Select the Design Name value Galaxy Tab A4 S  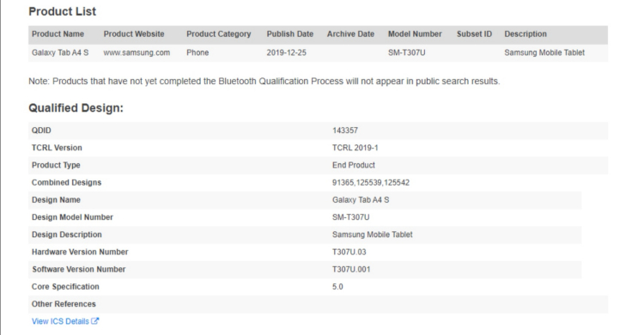[361, 200]
